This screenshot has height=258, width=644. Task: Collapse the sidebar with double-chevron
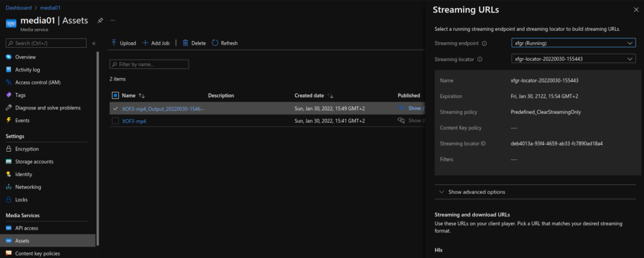point(94,43)
